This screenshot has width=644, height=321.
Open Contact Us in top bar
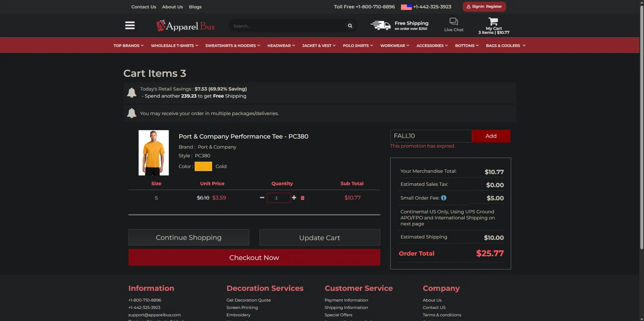pos(144,7)
